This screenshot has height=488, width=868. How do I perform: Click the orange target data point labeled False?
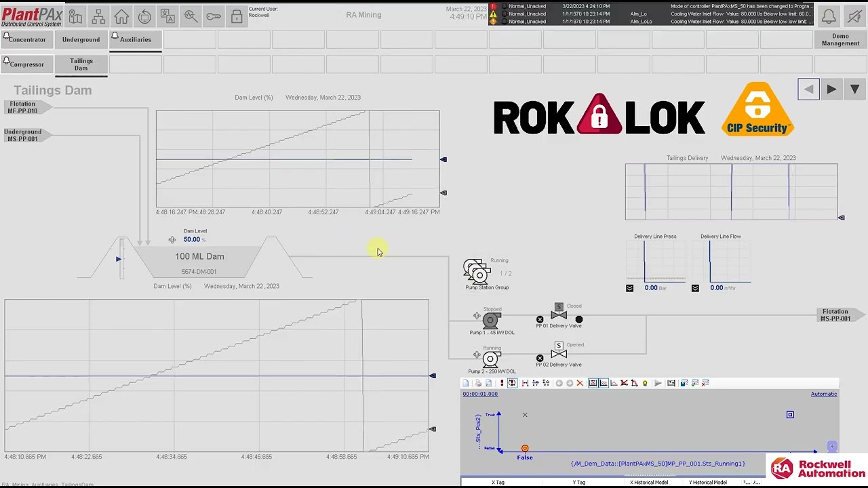click(x=525, y=448)
